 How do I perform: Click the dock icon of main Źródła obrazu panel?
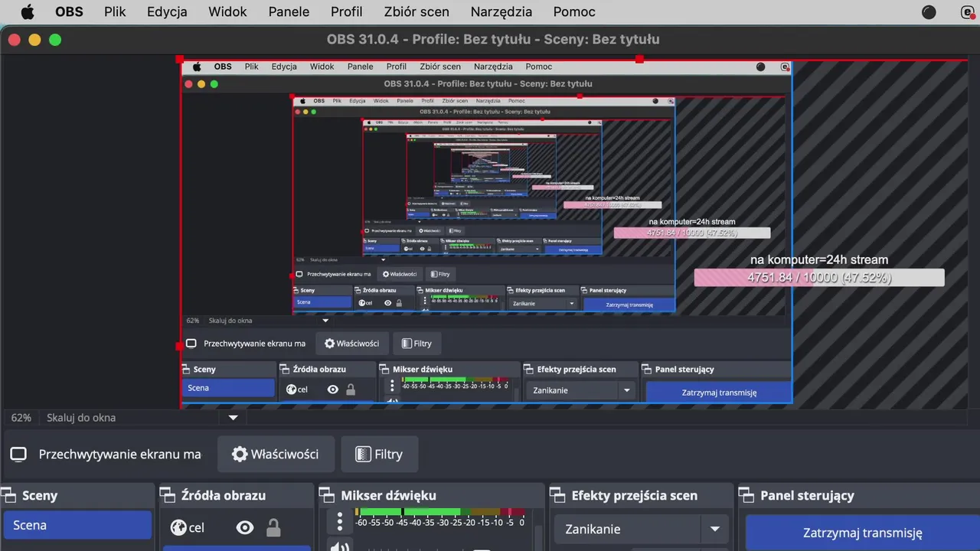[169, 495]
